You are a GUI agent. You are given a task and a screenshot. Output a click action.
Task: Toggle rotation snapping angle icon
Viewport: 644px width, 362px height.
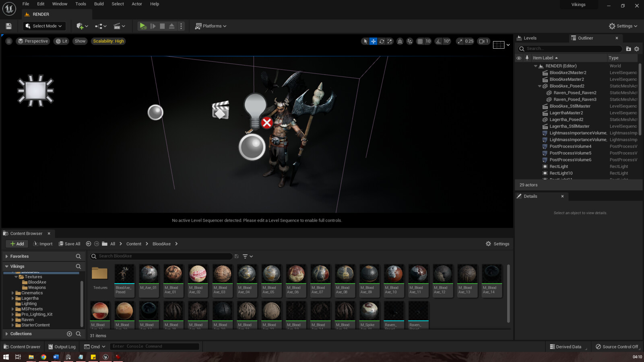[438, 41]
